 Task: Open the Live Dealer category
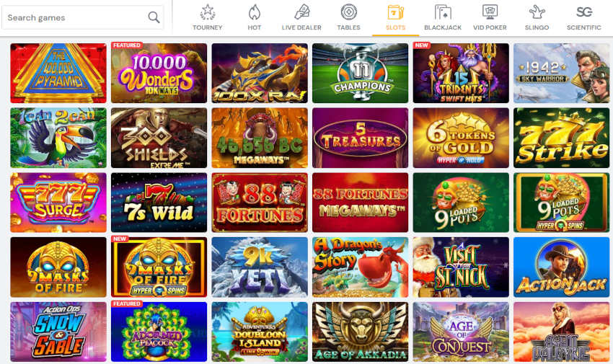pyautogui.click(x=301, y=17)
